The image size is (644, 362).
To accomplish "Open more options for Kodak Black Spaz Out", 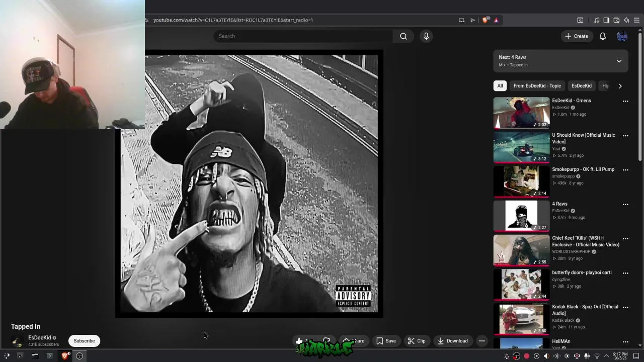I will pos(625,308).
